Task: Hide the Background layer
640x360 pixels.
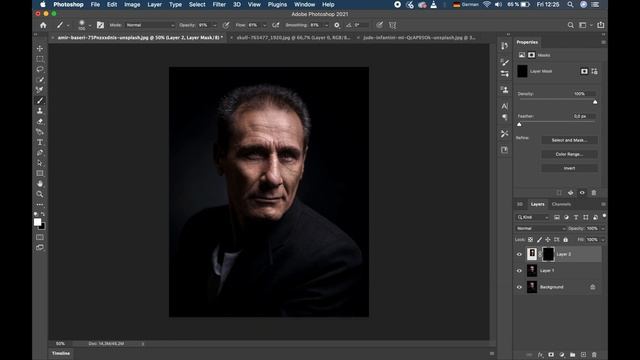Action: pos(519,287)
